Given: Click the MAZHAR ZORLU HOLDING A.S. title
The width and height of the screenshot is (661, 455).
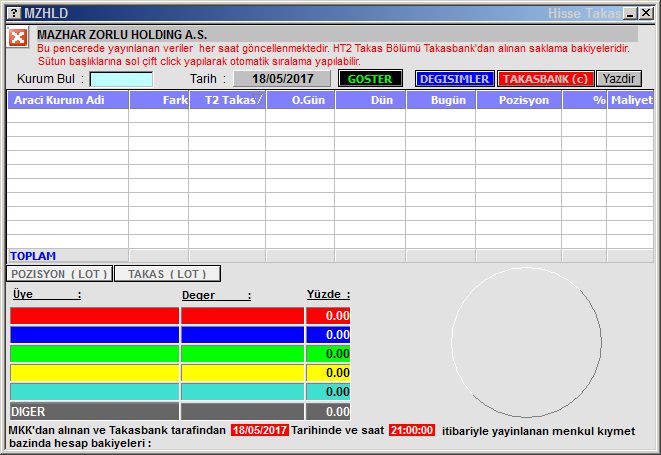Looking at the screenshot, I should (x=122, y=34).
